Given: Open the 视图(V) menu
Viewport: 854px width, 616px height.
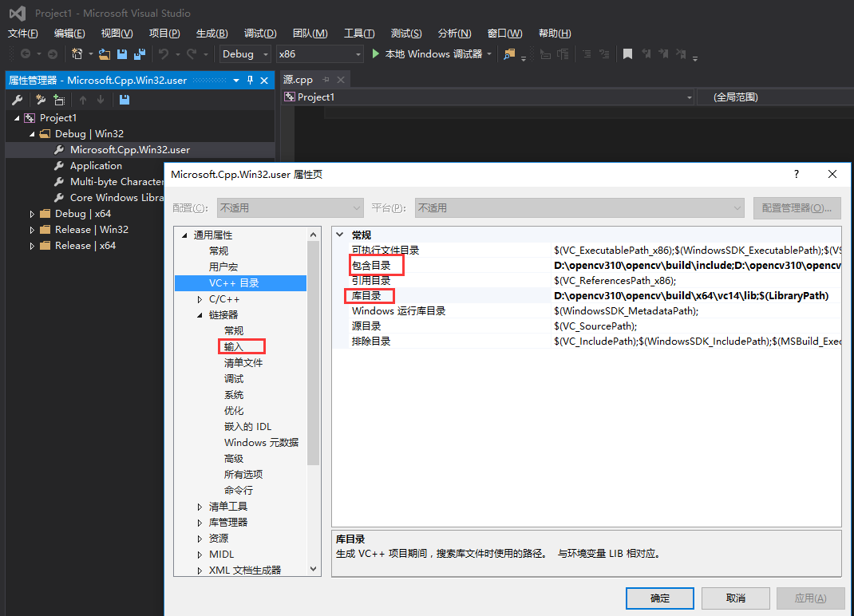Looking at the screenshot, I should click(117, 34).
